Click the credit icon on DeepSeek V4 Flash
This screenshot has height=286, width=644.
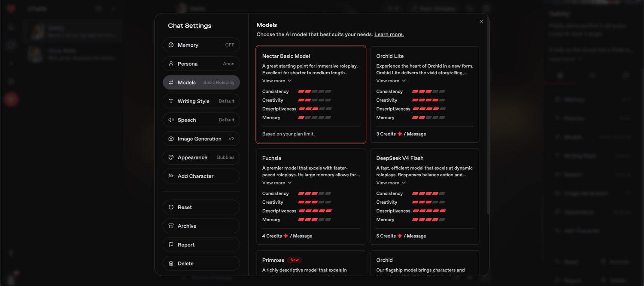pyautogui.click(x=400, y=236)
